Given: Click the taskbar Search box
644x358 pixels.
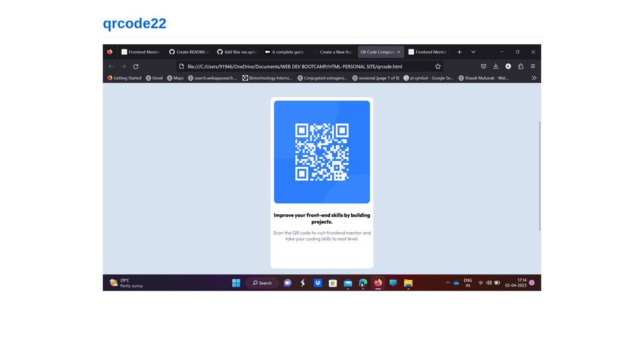Looking at the screenshot, I should [x=262, y=283].
